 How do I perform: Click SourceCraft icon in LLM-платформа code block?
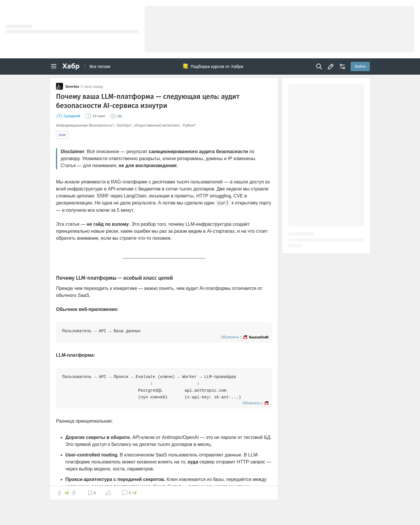click(267, 403)
